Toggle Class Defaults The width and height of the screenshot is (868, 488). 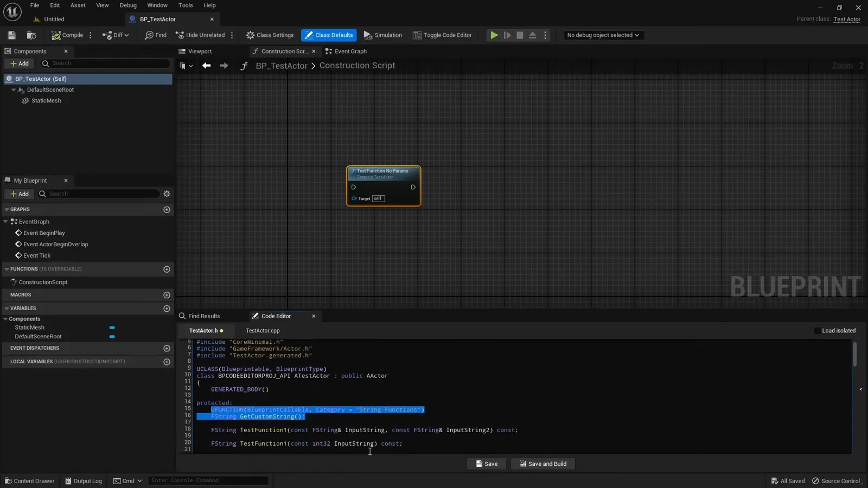pos(329,35)
